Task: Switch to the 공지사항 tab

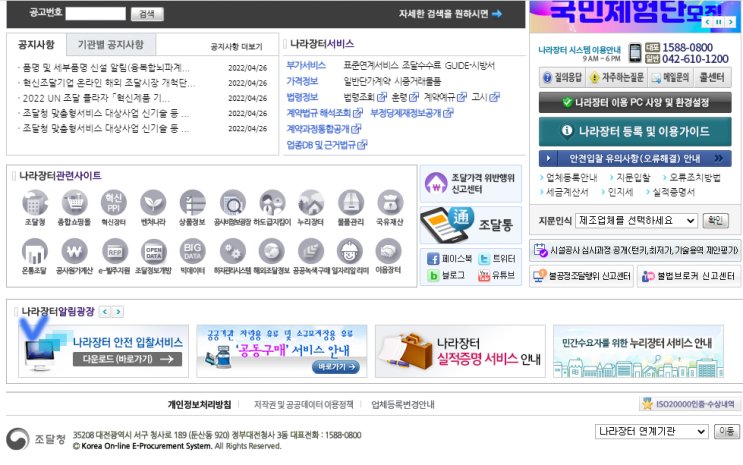Action: (x=36, y=45)
